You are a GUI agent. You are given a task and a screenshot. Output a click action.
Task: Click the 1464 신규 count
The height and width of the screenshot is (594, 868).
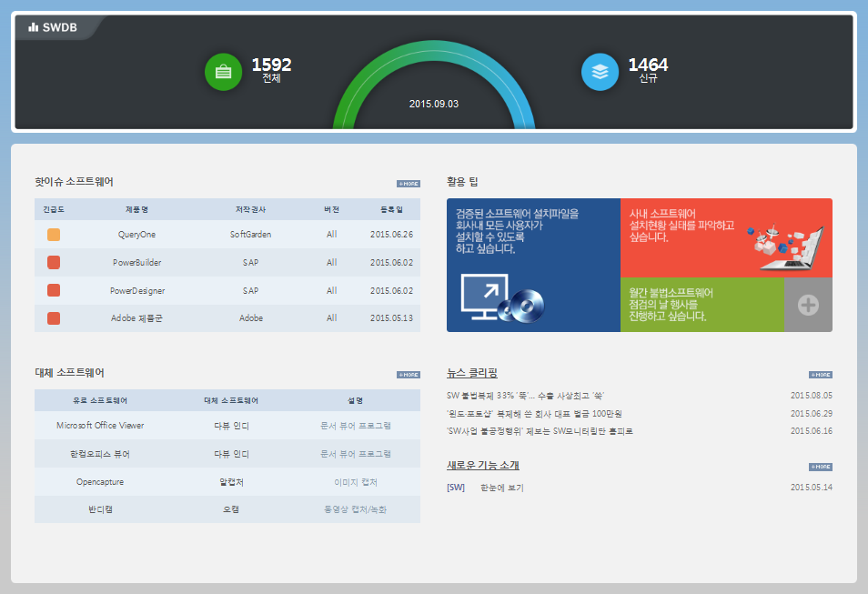648,70
